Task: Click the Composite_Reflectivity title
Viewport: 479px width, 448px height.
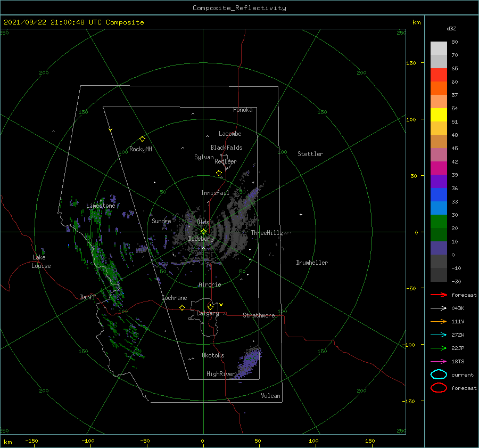Action: pyautogui.click(x=239, y=8)
